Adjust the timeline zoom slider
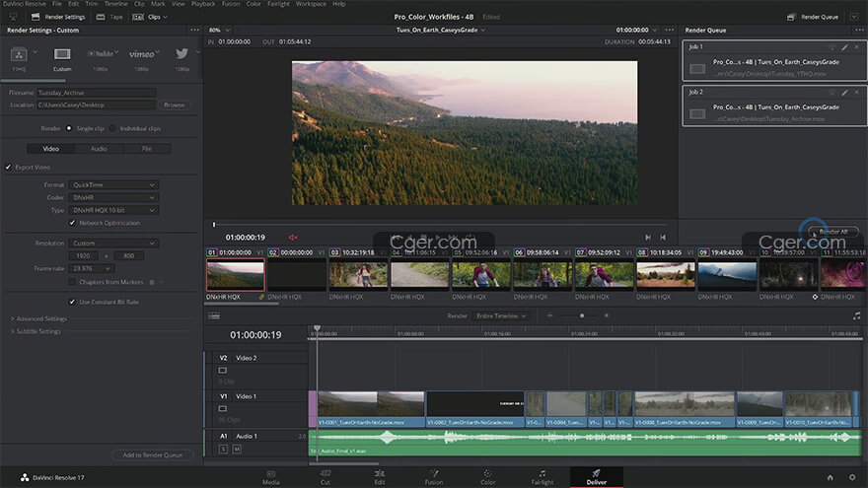868x488 pixels. (581, 315)
